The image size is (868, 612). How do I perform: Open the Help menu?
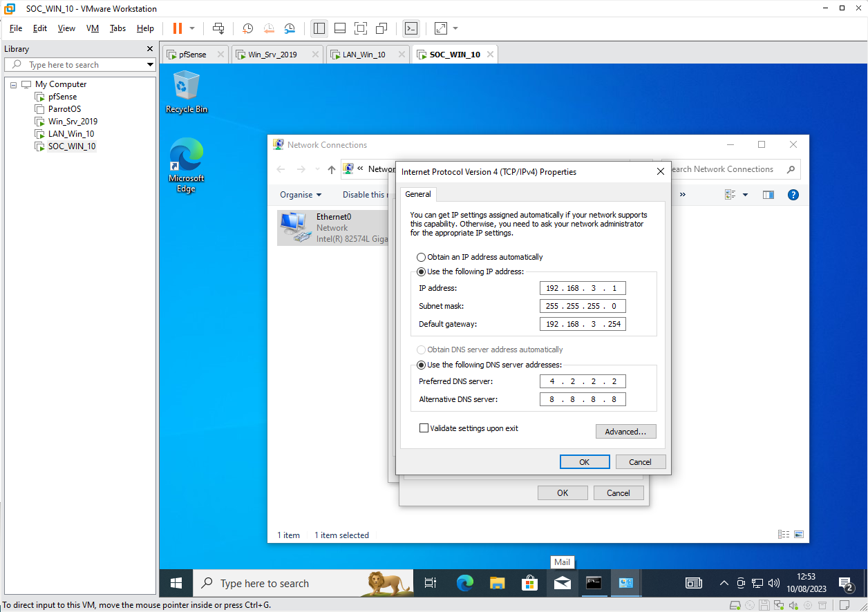145,28
